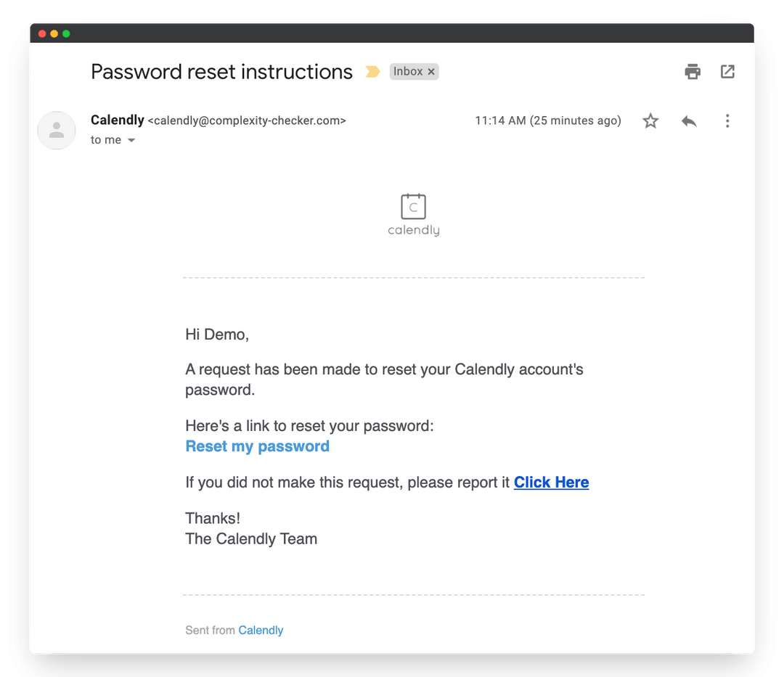The width and height of the screenshot is (784, 677).
Task: Click the Calendly logo in the email
Action: 413,213
